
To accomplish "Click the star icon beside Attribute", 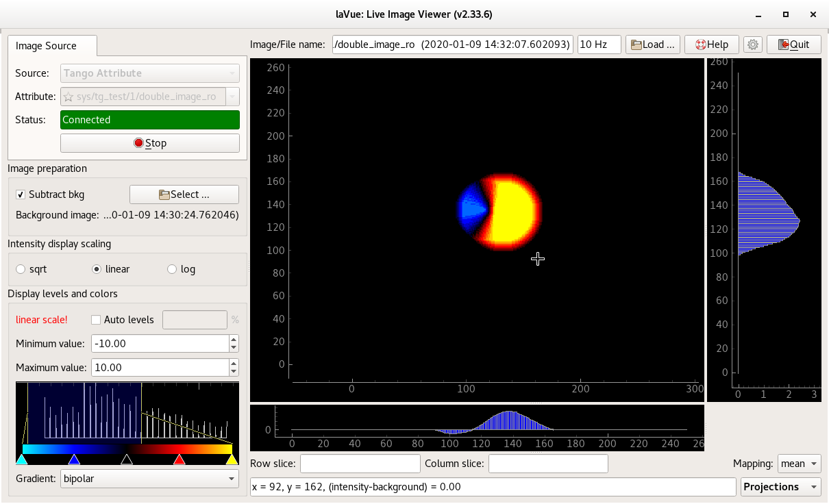I will tap(69, 97).
